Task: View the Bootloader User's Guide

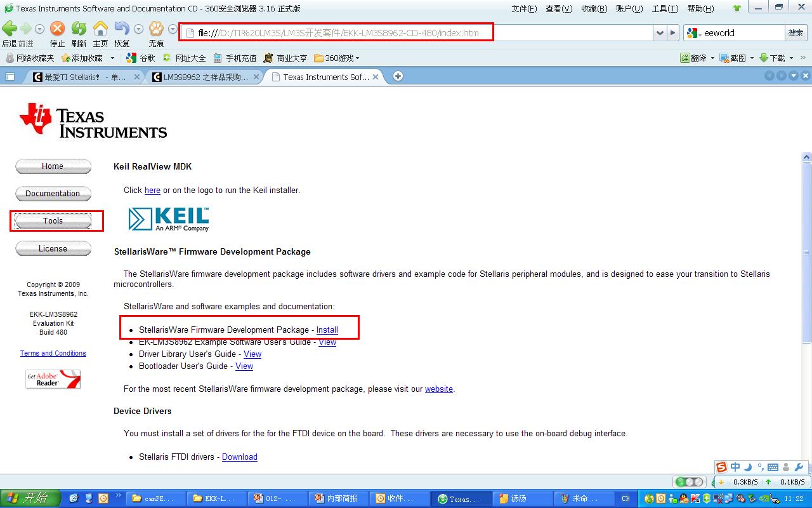Action: click(x=244, y=366)
